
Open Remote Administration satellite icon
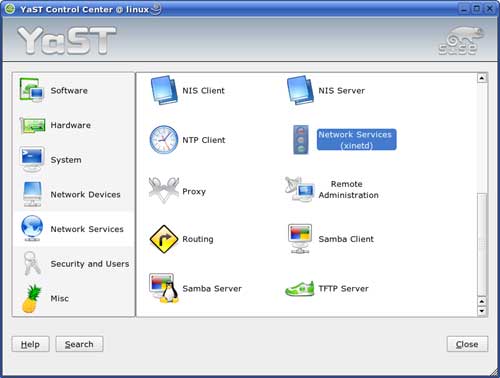[x=299, y=189]
